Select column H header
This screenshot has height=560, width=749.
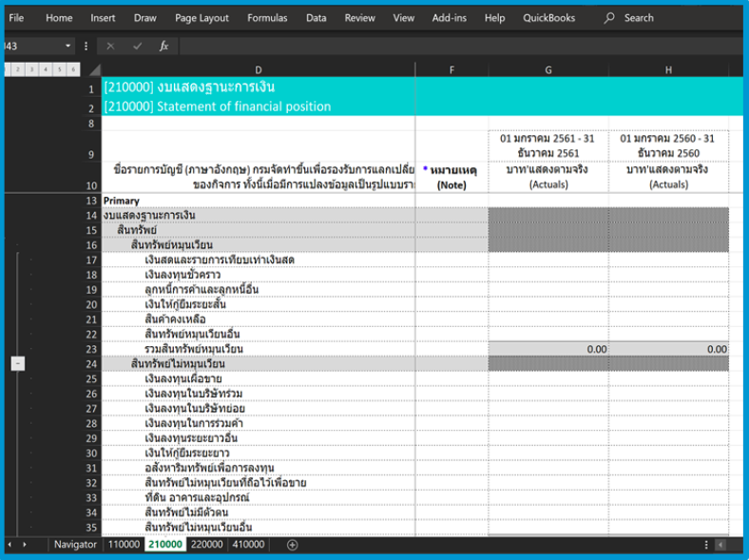pos(668,69)
